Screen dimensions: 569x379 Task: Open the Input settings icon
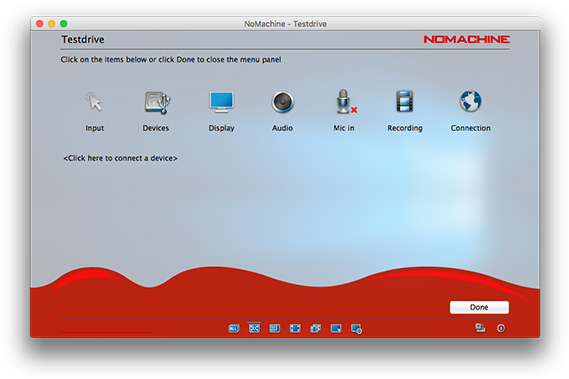click(94, 102)
